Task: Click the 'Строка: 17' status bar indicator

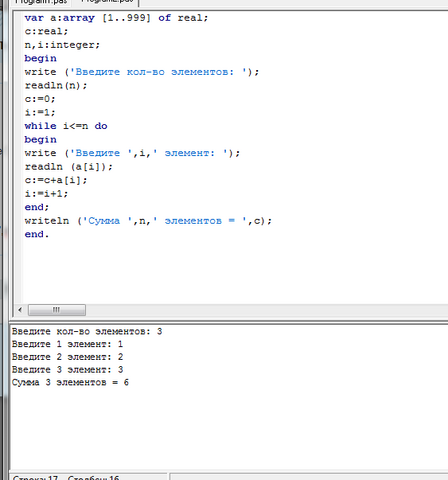Action: pyautogui.click(x=35, y=477)
